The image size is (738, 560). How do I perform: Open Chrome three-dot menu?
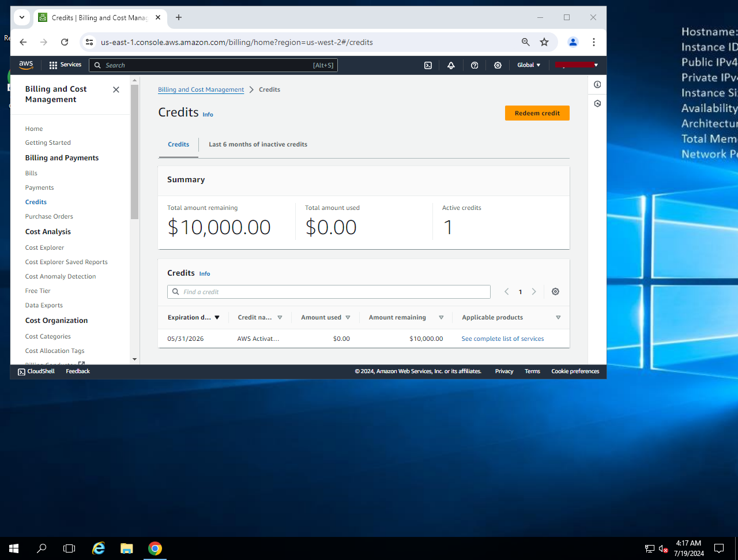(x=594, y=42)
